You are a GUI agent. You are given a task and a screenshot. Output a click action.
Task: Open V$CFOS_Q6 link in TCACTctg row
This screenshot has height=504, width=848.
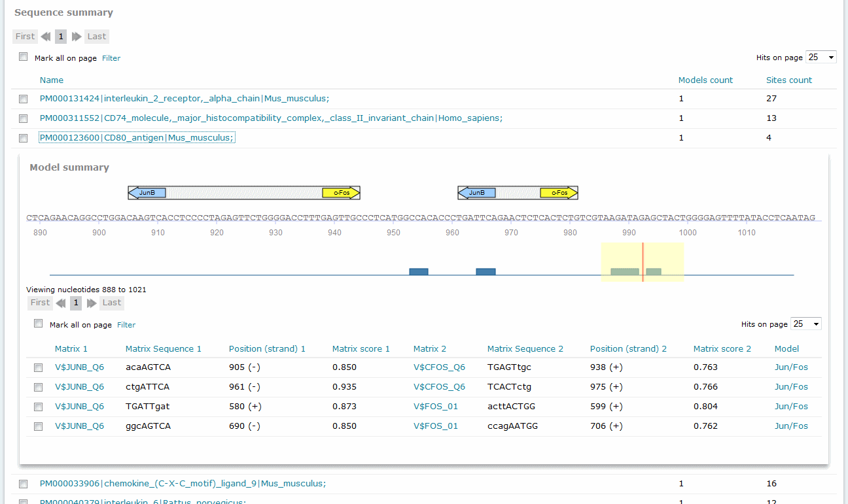click(x=439, y=387)
